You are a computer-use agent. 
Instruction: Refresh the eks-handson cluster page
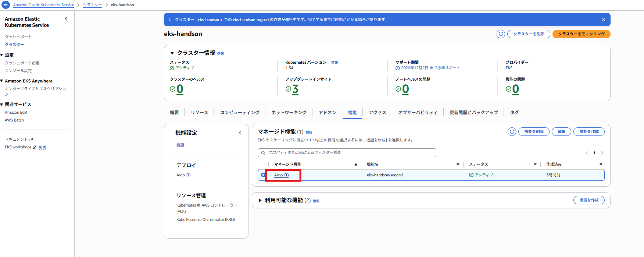point(501,34)
